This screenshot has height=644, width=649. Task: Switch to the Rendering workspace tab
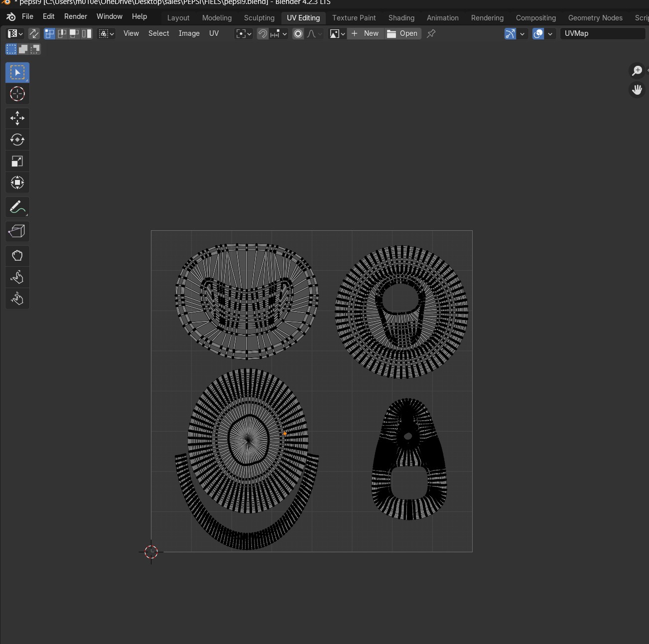487,18
